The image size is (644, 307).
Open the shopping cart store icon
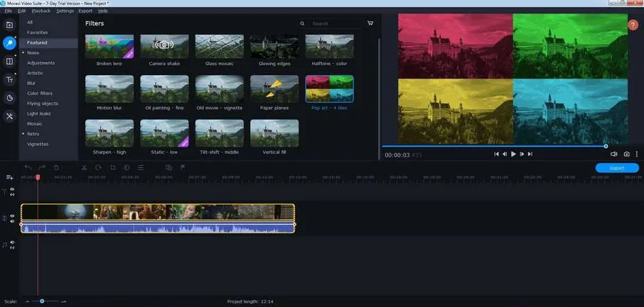(x=370, y=23)
